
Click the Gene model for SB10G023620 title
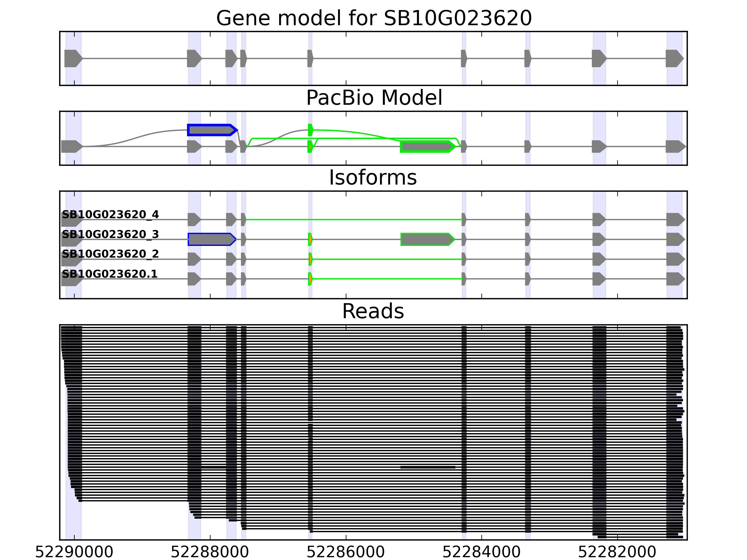point(374,18)
